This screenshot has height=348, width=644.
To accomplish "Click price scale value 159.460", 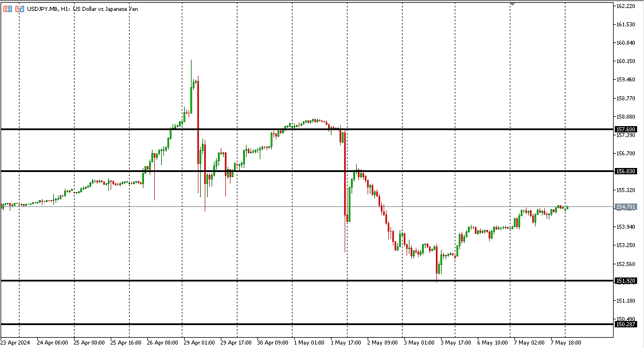I will click(626, 80).
